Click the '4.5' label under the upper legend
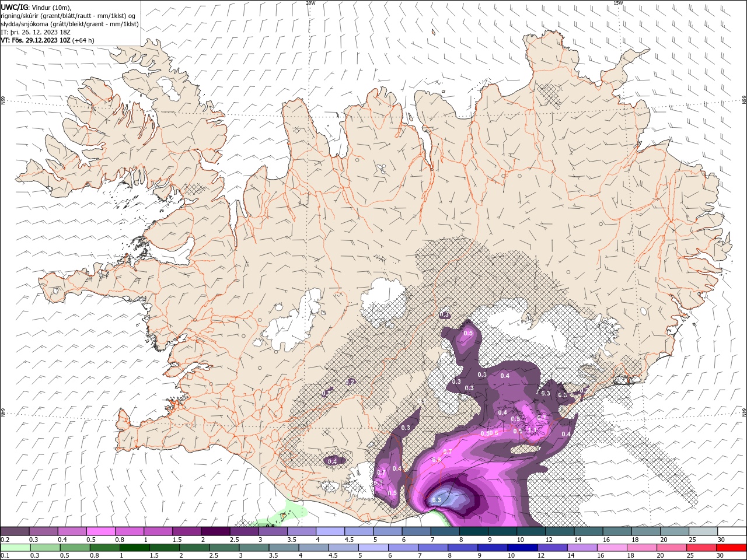 pos(349,540)
